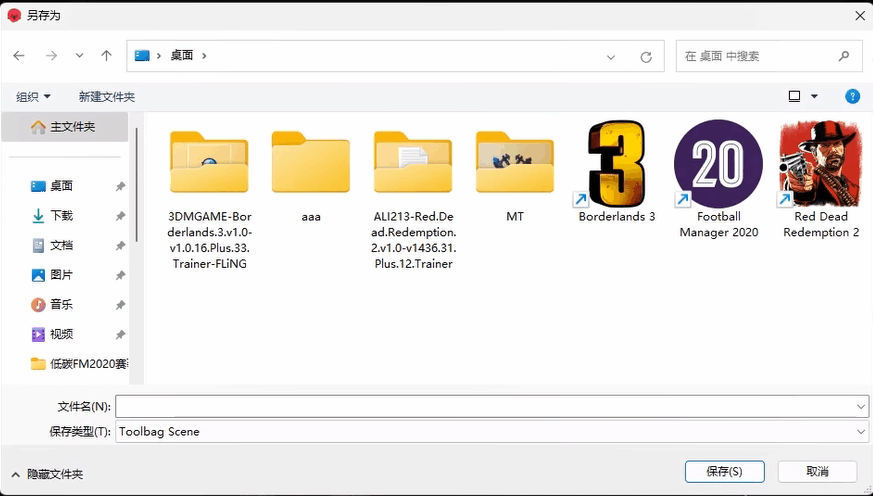Select the aaa folder
The height and width of the screenshot is (496, 873).
(311, 177)
